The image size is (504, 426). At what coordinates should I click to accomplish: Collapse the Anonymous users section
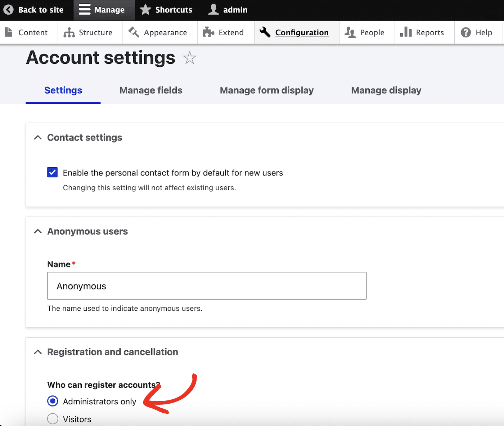coord(38,231)
